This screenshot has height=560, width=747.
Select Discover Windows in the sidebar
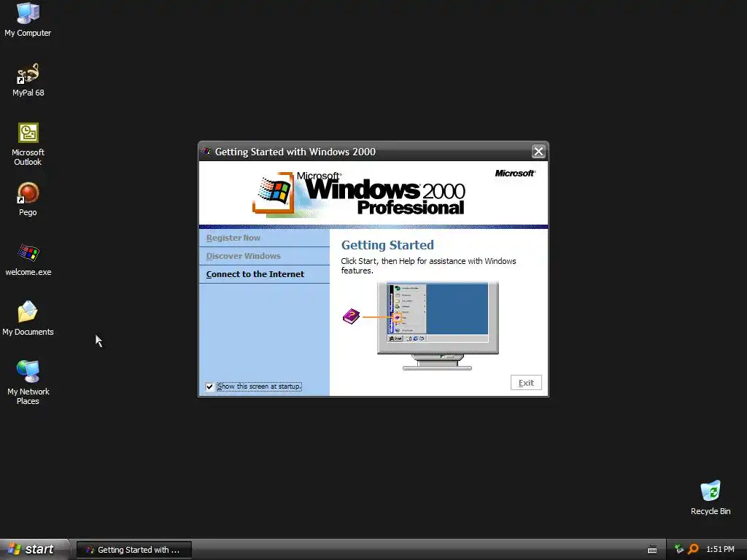coord(264,256)
